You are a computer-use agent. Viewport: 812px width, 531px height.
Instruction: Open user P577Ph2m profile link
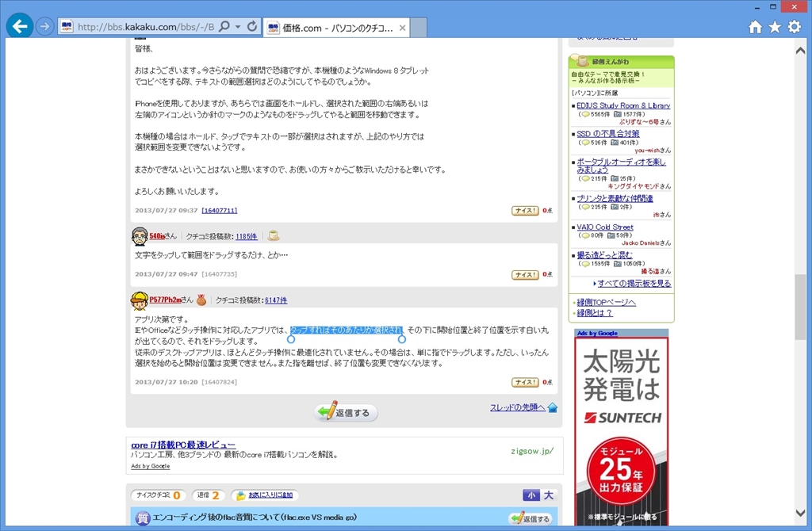click(x=165, y=300)
